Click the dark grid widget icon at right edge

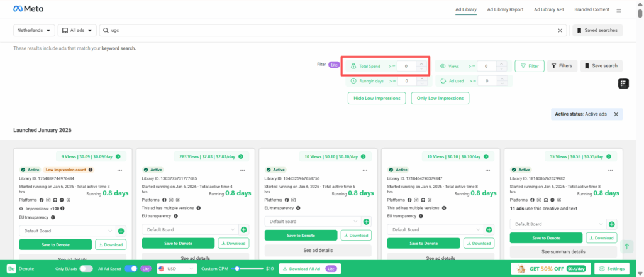pos(623,84)
